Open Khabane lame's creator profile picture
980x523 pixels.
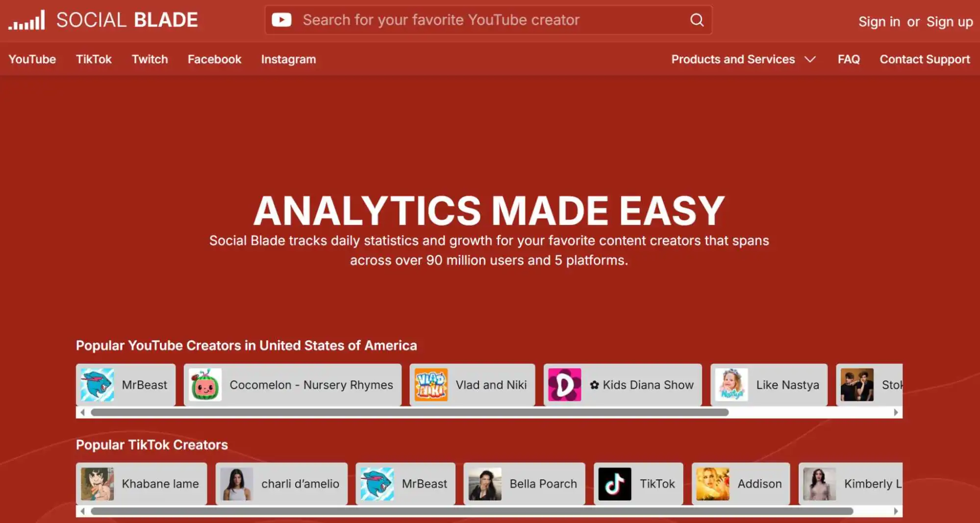pyautogui.click(x=97, y=484)
